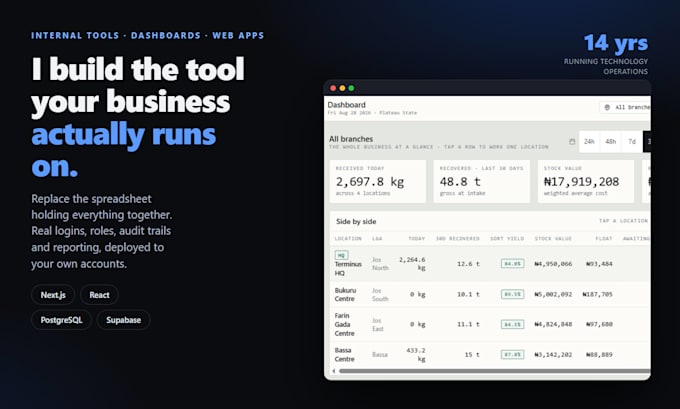Switch to the 48h range tab
Image resolution: width=680 pixels, height=409 pixels.
coord(611,141)
